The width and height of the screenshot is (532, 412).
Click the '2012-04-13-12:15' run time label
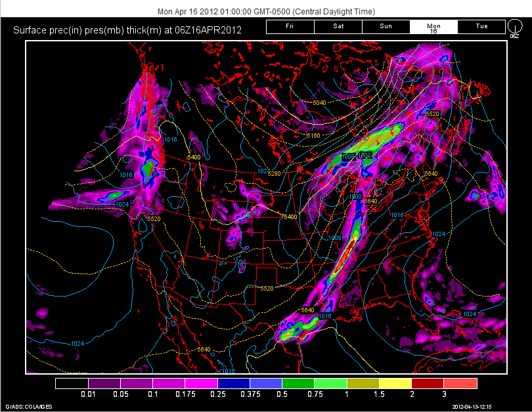coord(472,407)
